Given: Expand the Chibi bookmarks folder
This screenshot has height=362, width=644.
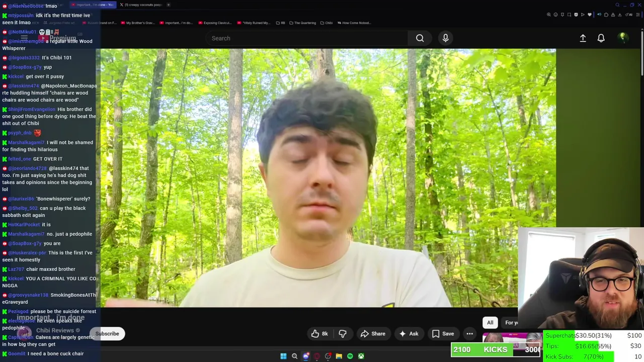Looking at the screenshot, I should tap(326, 23).
